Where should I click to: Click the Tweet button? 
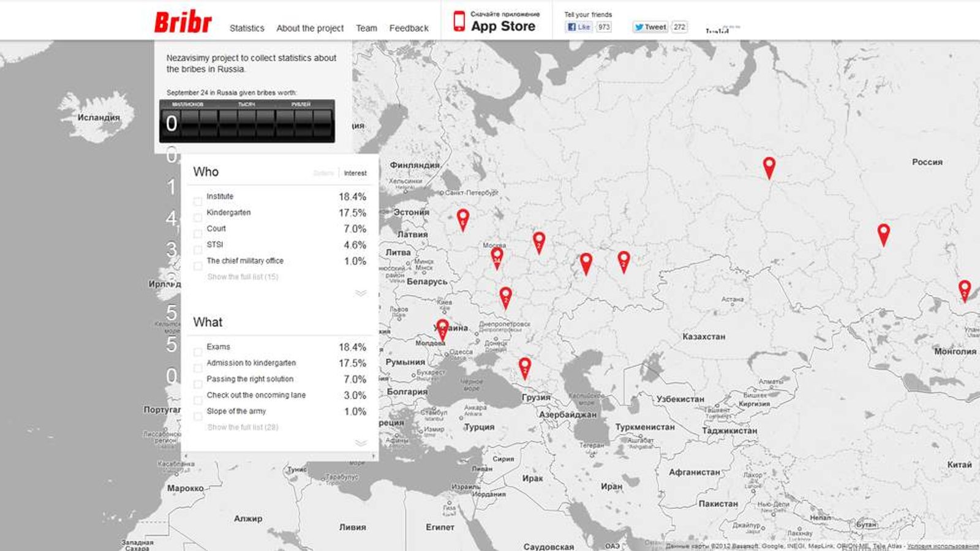click(653, 26)
